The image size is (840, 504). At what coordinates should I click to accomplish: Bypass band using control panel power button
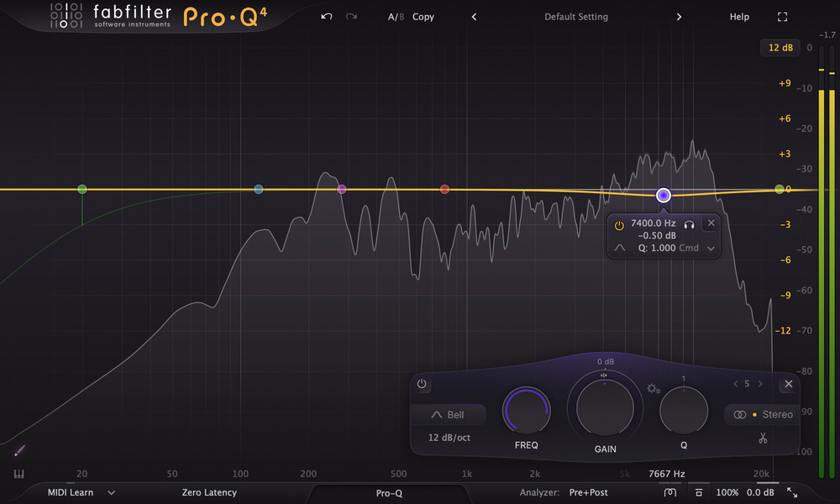(422, 385)
